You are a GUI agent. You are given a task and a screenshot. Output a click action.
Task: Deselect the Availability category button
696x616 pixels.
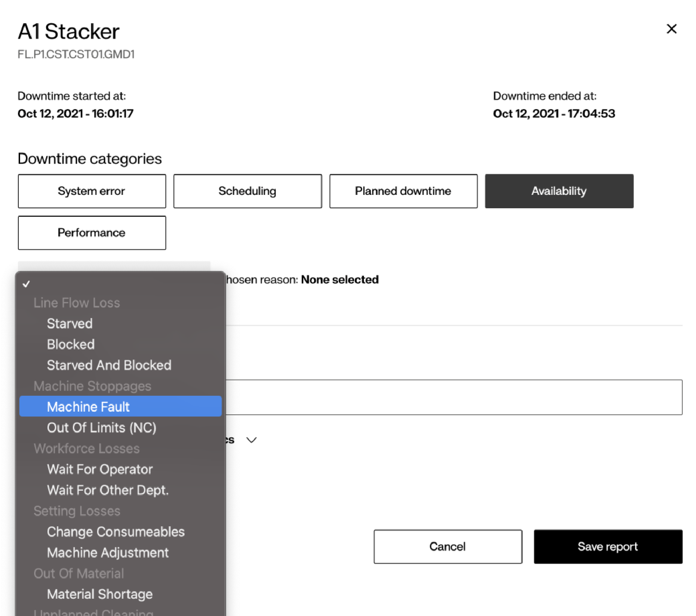point(559,191)
